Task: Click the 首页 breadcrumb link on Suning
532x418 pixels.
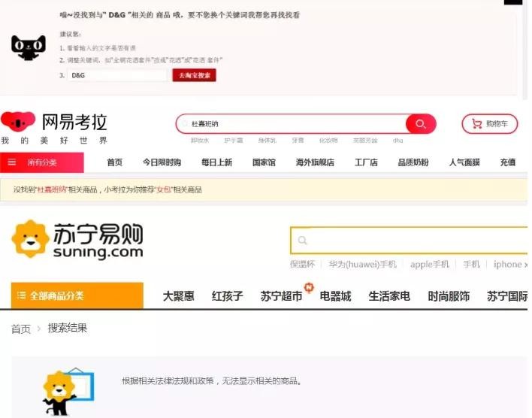Action: coord(21,329)
